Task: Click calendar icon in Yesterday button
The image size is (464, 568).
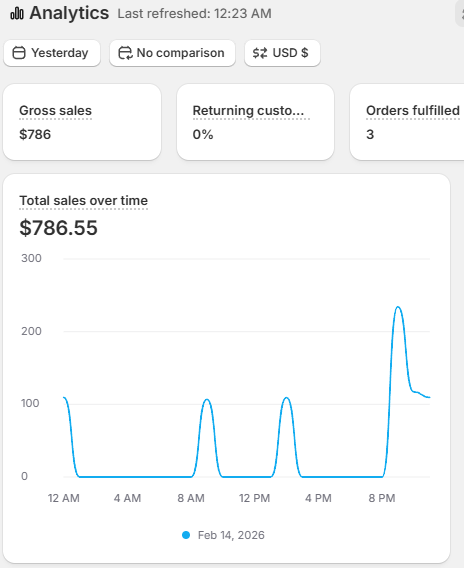Action: pos(19,53)
